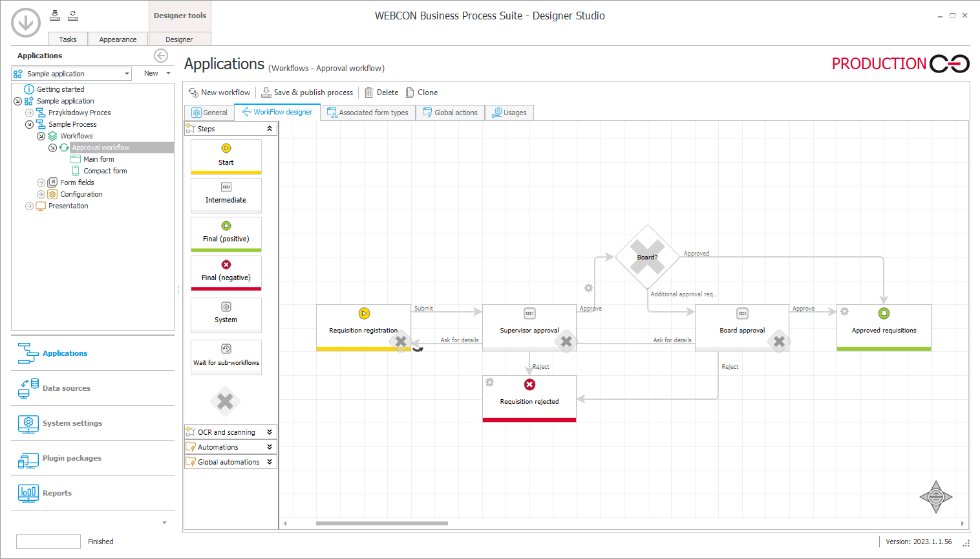The height and width of the screenshot is (559, 980).
Task: Select the Requisition rejected final step
Action: click(x=529, y=399)
